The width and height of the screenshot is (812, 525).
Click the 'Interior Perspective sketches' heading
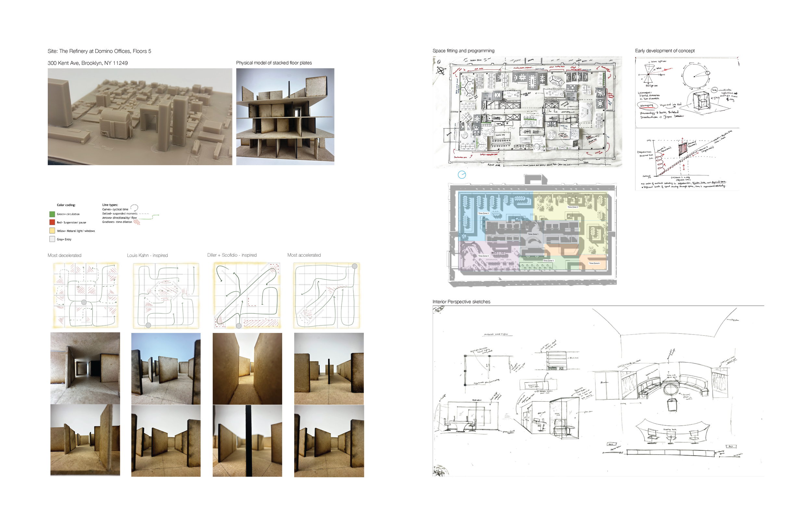pyautogui.click(x=461, y=302)
